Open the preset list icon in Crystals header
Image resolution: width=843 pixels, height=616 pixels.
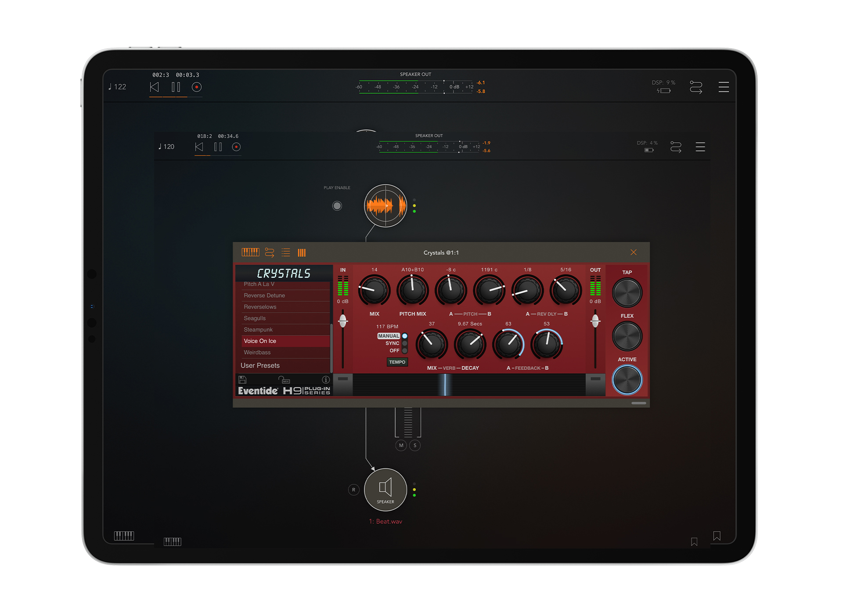pyautogui.click(x=286, y=252)
